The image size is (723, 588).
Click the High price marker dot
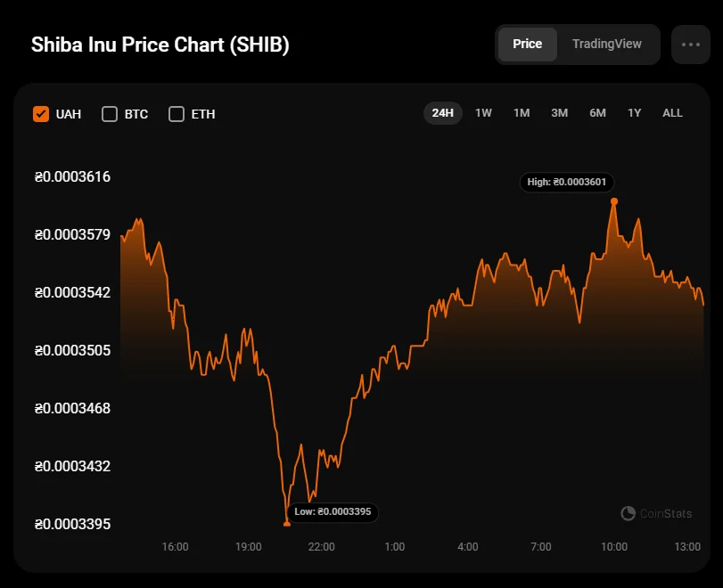(614, 200)
